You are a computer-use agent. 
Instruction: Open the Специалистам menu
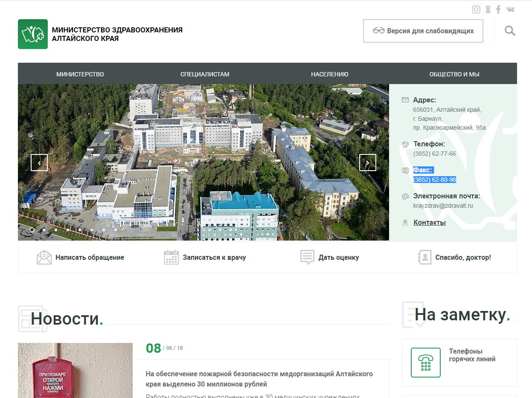205,74
